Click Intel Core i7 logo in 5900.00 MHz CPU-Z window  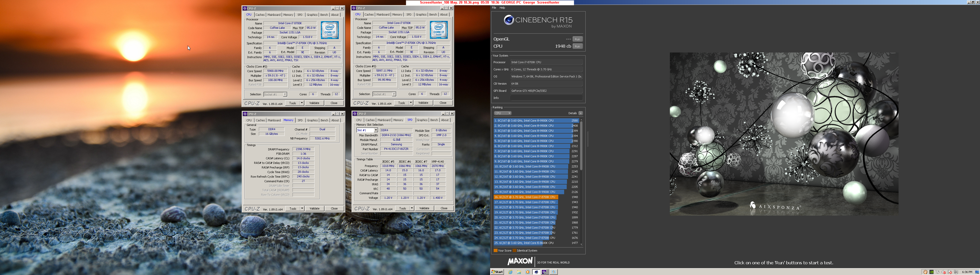pyautogui.click(x=330, y=30)
